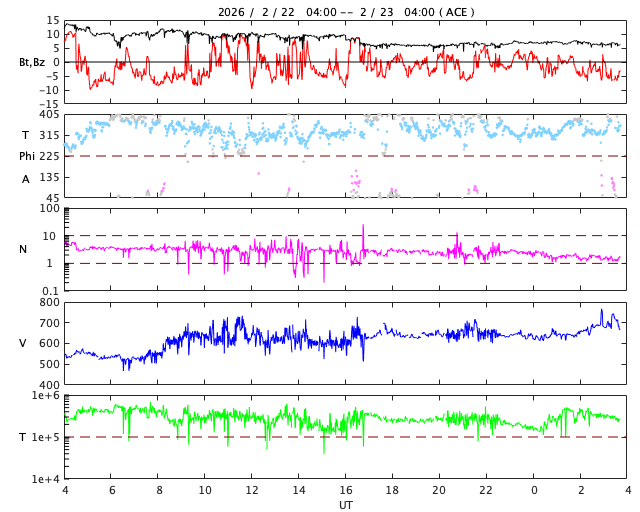Click the A label in the angle panel
The image size is (640, 512).
click(x=26, y=179)
